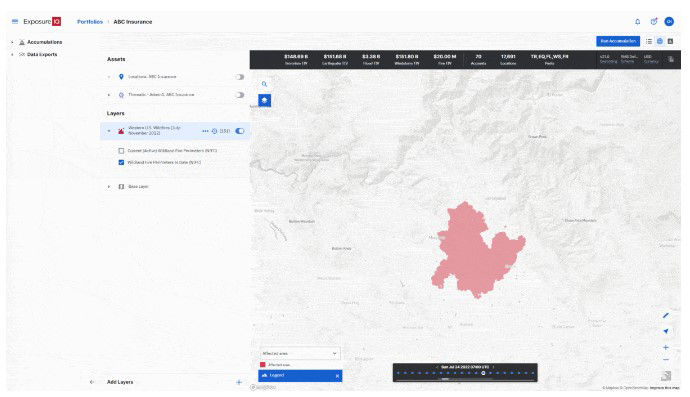Viewport: 690px width, 397px height.
Task: Open wildfire layer more options ellipsis
Action: click(205, 131)
